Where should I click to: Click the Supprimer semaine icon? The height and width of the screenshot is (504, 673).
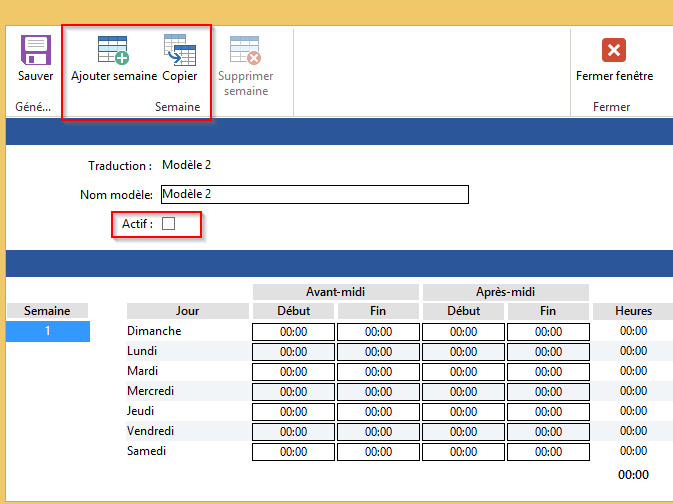point(245,51)
